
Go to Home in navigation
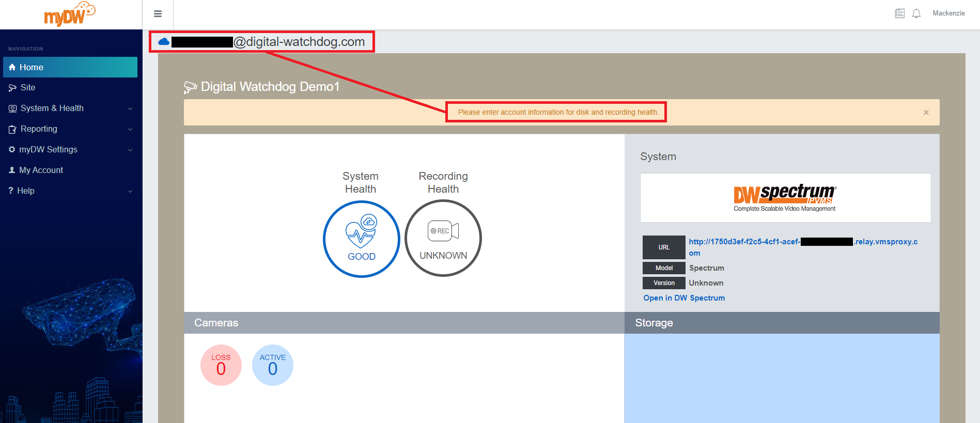click(x=70, y=67)
